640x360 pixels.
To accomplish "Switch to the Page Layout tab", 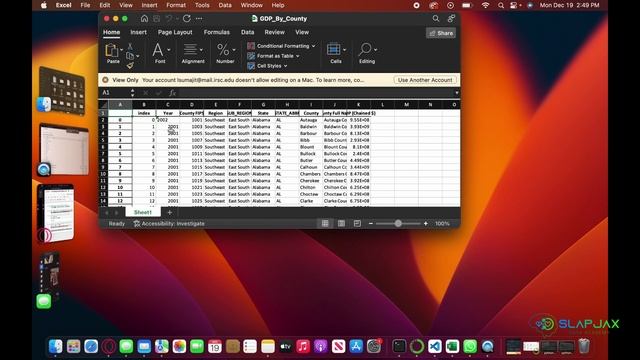I will click(x=175, y=32).
